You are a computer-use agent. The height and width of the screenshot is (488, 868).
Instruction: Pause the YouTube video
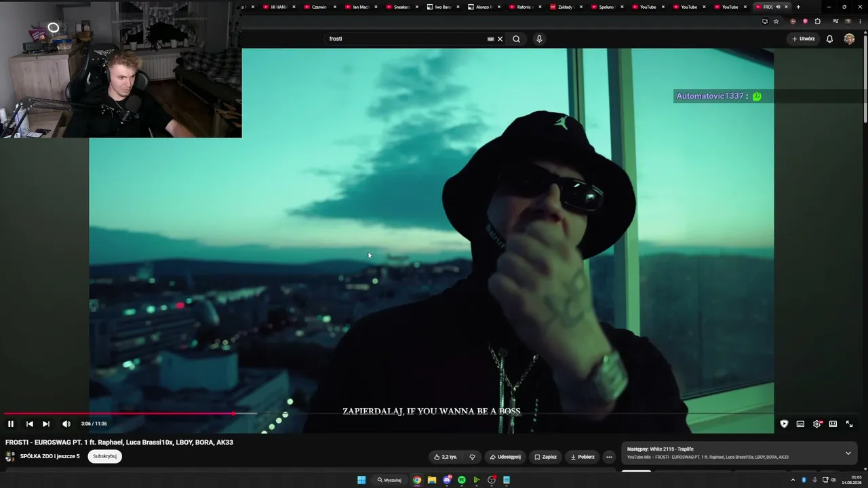(11, 424)
